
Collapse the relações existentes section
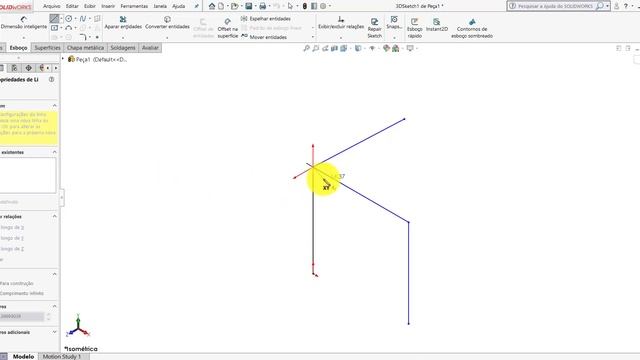[x=54, y=152]
